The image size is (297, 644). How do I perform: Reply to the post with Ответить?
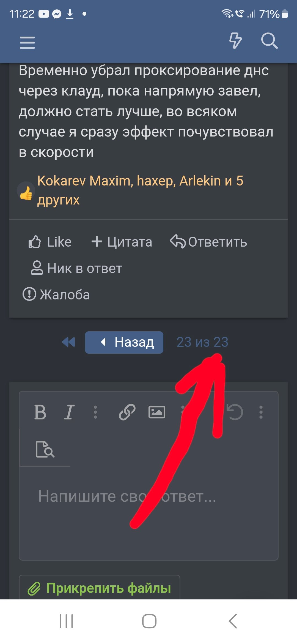click(x=208, y=242)
